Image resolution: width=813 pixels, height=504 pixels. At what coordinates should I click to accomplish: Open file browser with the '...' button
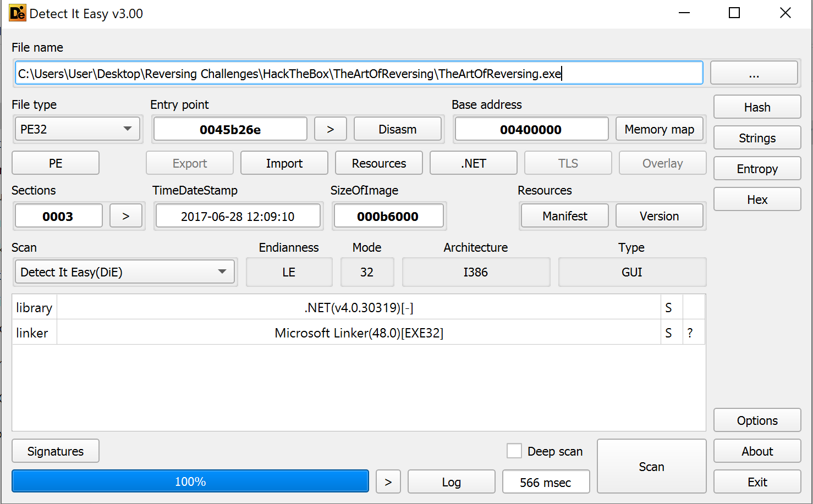(754, 73)
